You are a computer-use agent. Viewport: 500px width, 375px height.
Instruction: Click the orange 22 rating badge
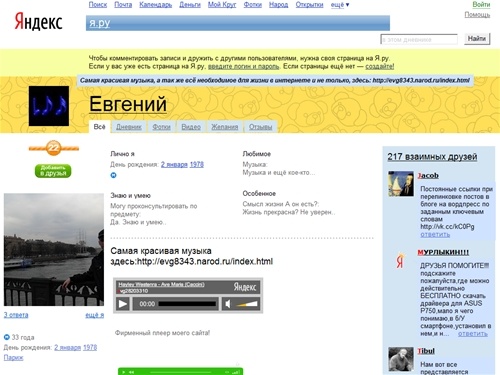coord(54,148)
